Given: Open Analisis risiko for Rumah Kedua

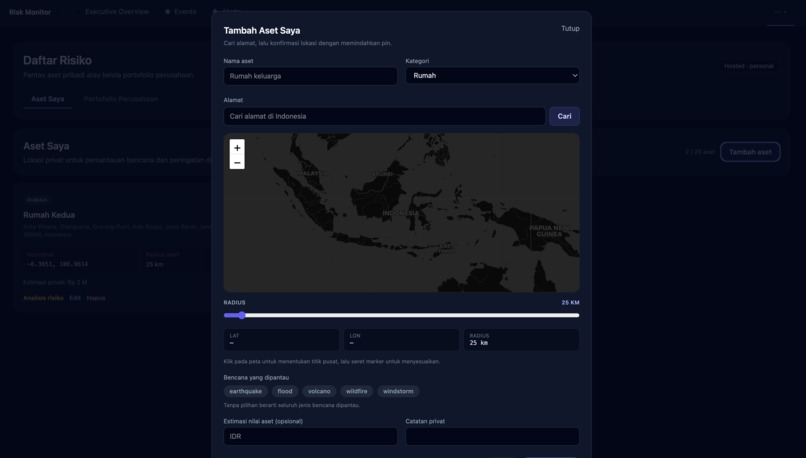Looking at the screenshot, I should (x=43, y=298).
